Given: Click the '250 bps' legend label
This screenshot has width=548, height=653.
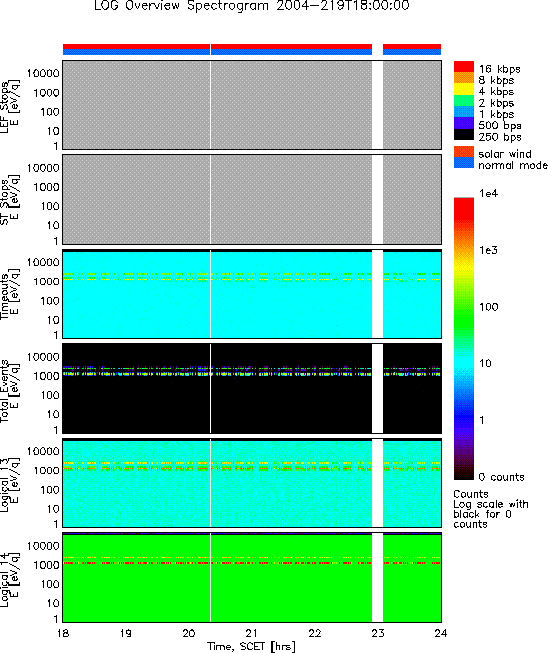Looking at the screenshot, I should click(x=500, y=137).
